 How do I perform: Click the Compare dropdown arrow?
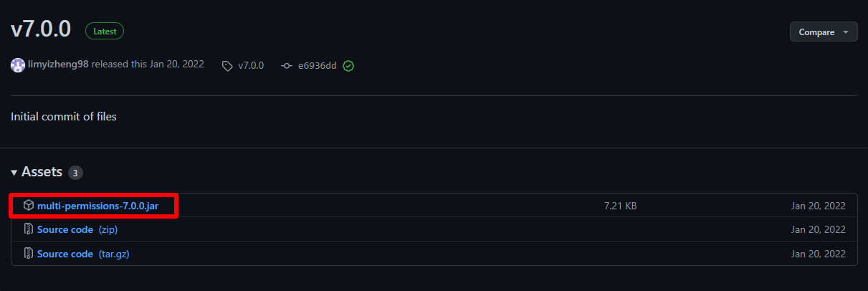(846, 32)
